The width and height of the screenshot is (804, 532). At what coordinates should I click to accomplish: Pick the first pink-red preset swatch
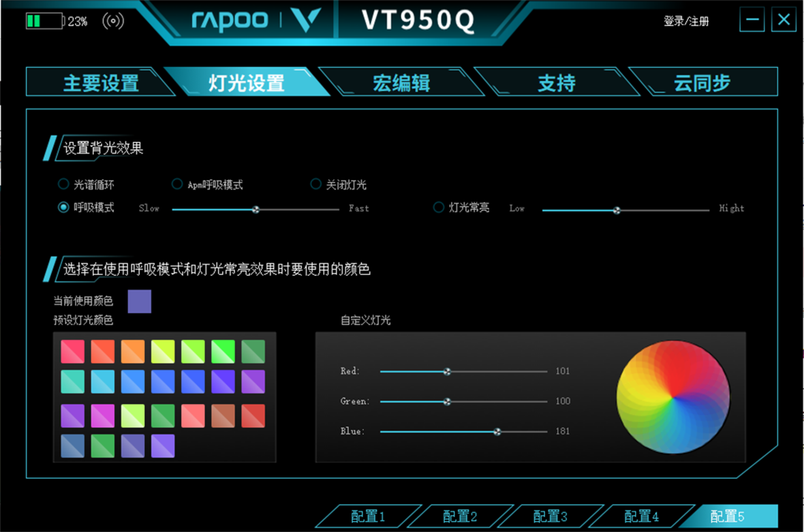(72, 351)
